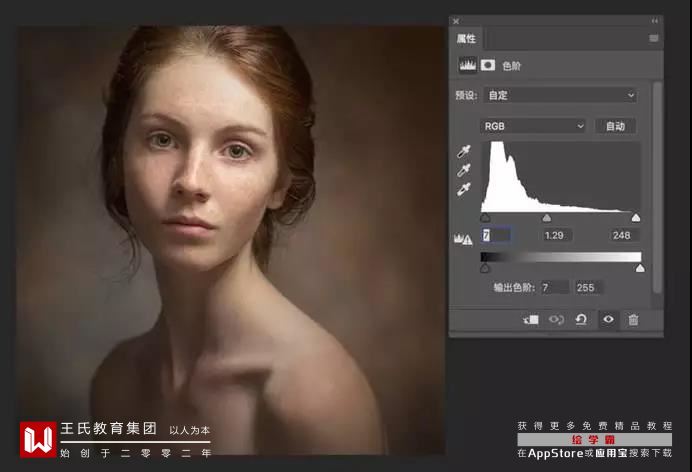Image resolution: width=692 pixels, height=472 pixels.
Task: Reset Levels to default settings
Action: pyautogui.click(x=581, y=319)
